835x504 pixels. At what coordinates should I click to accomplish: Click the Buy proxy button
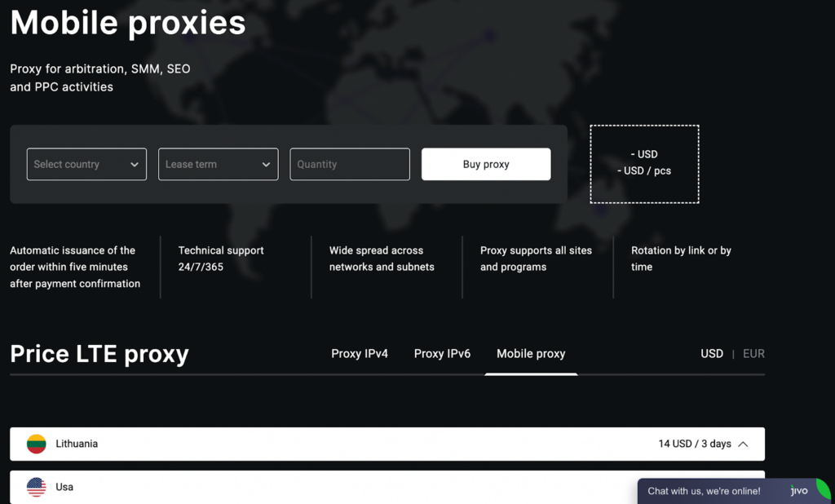coord(486,164)
